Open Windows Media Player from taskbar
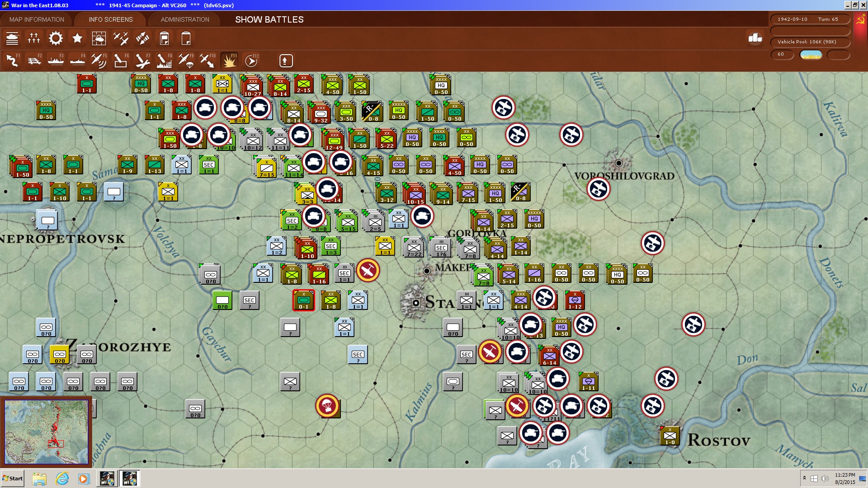The height and width of the screenshot is (488, 868). coord(84,479)
